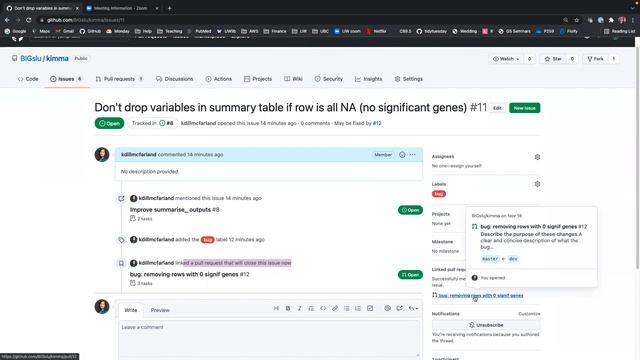Open the kimma repository link
Viewport: 640px width, 360px height.
pyautogui.click(x=57, y=58)
